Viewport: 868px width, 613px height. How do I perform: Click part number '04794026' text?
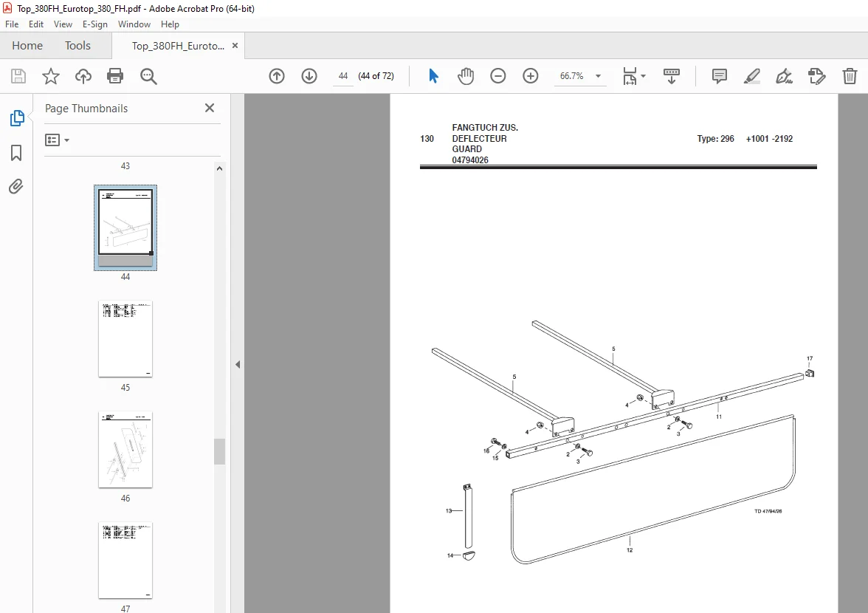pyautogui.click(x=470, y=160)
